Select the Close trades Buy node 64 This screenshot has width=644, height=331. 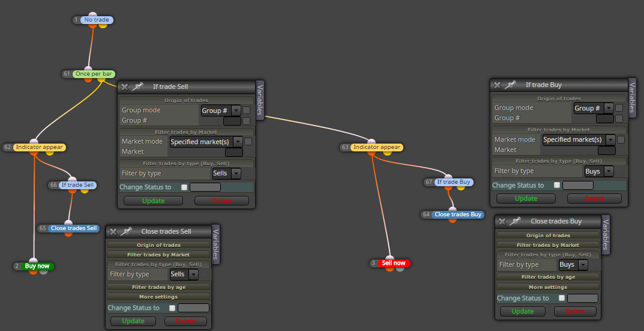pyautogui.click(x=458, y=214)
